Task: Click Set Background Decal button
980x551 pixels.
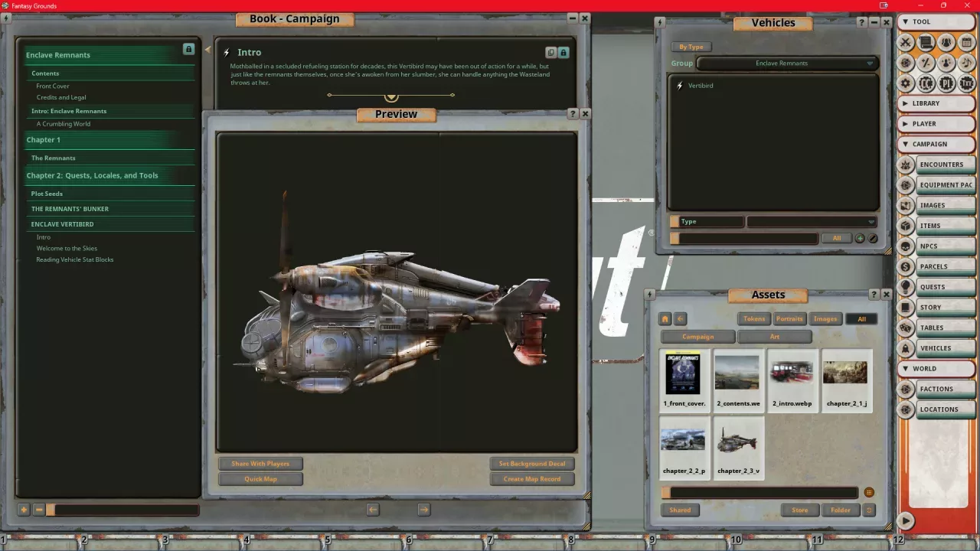Action: tap(532, 464)
